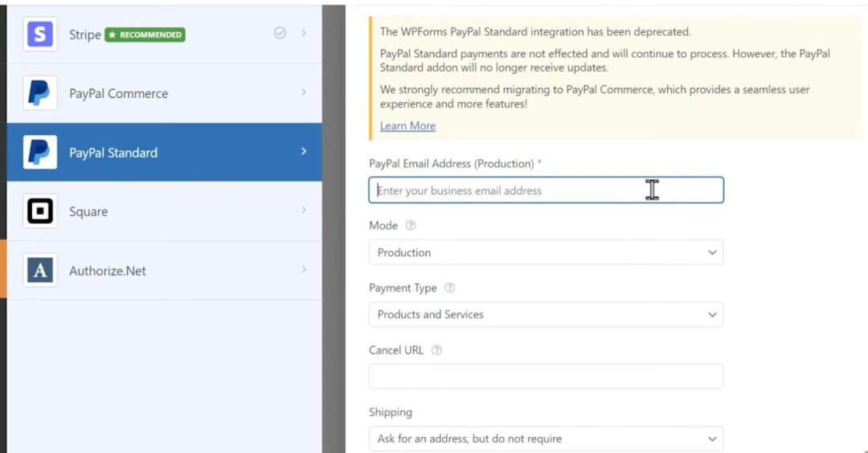Focus the PayPal Email Address field
This screenshot has height=453, width=868.
pos(546,190)
